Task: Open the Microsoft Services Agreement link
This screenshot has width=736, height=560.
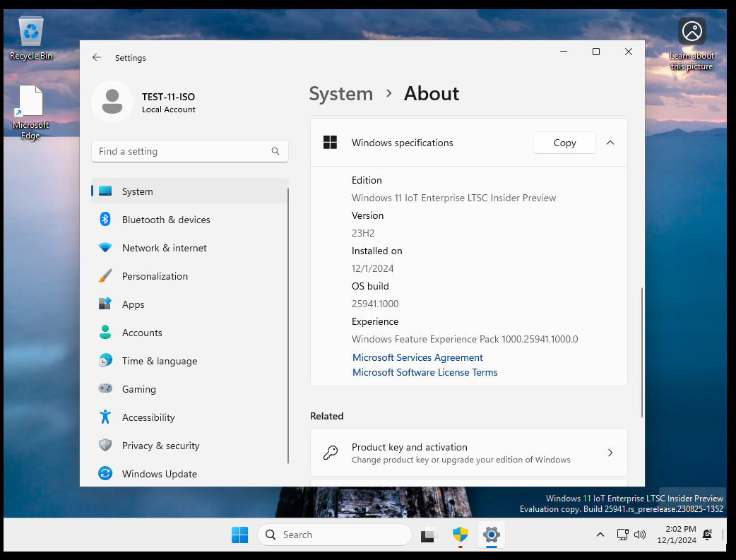Action: tap(417, 357)
